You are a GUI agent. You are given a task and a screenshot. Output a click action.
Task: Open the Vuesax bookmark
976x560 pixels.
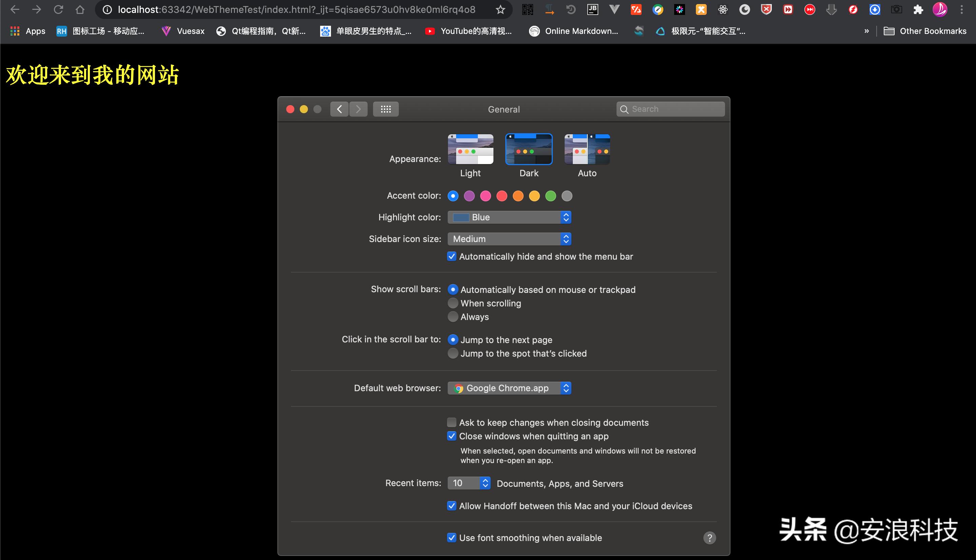click(x=183, y=31)
